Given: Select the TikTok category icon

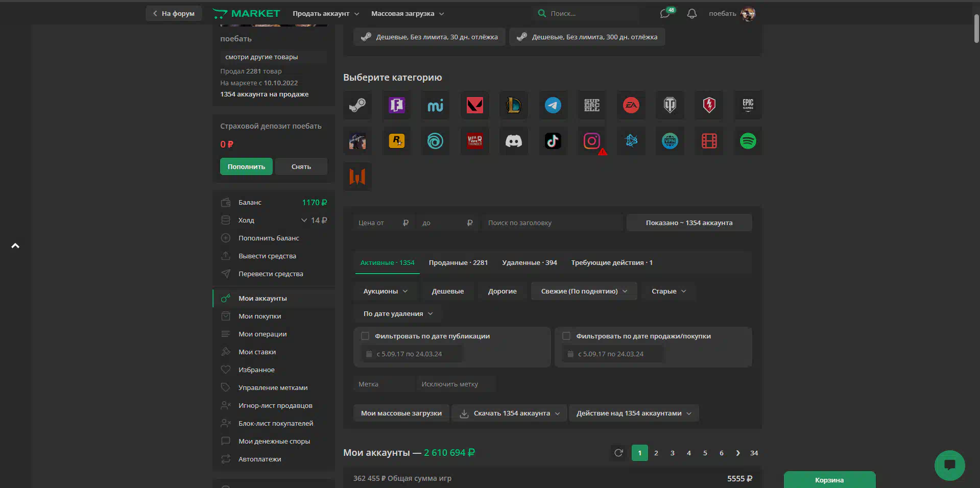Looking at the screenshot, I should coord(553,141).
